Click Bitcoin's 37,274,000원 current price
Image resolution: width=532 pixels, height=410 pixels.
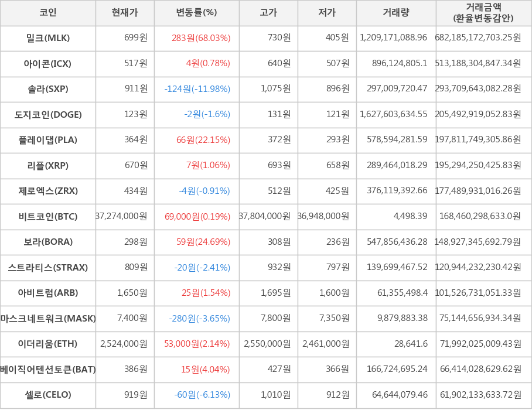click(122, 216)
